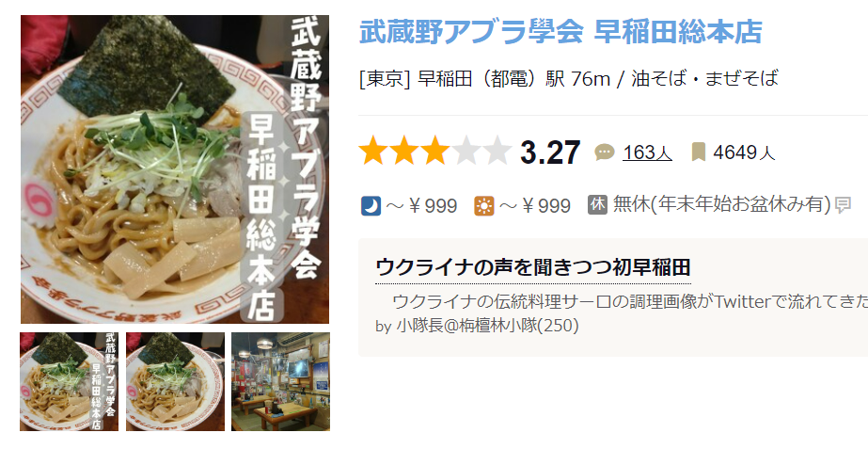Open the 163人 reviews link
The width and height of the screenshot is (868, 449).
tap(647, 152)
